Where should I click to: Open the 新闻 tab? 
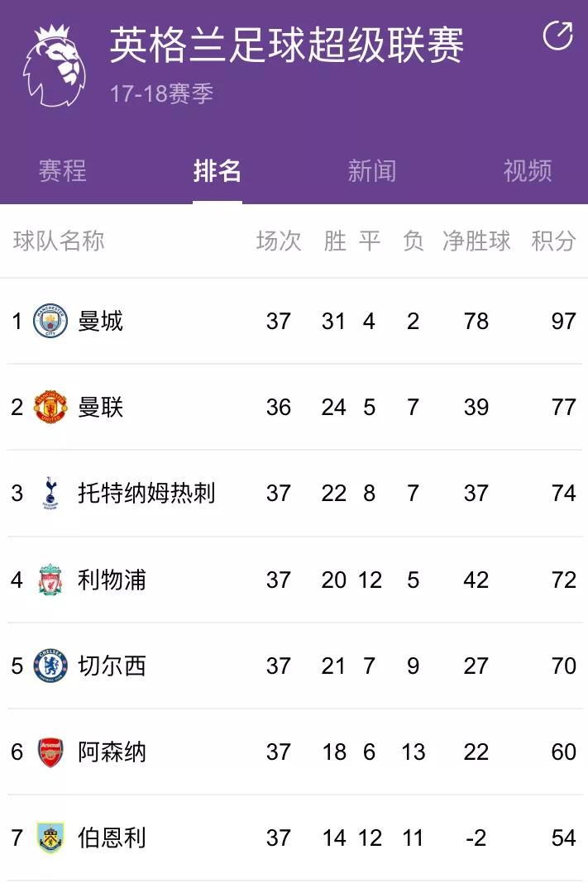[x=371, y=171]
